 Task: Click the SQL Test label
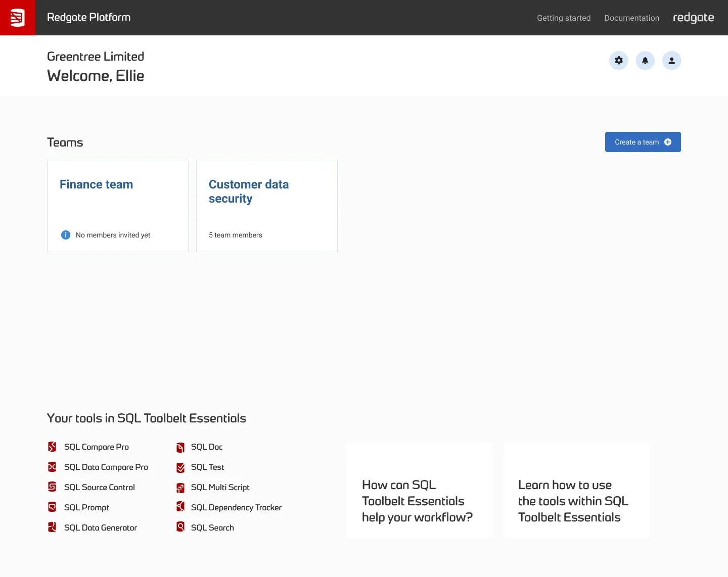208,467
